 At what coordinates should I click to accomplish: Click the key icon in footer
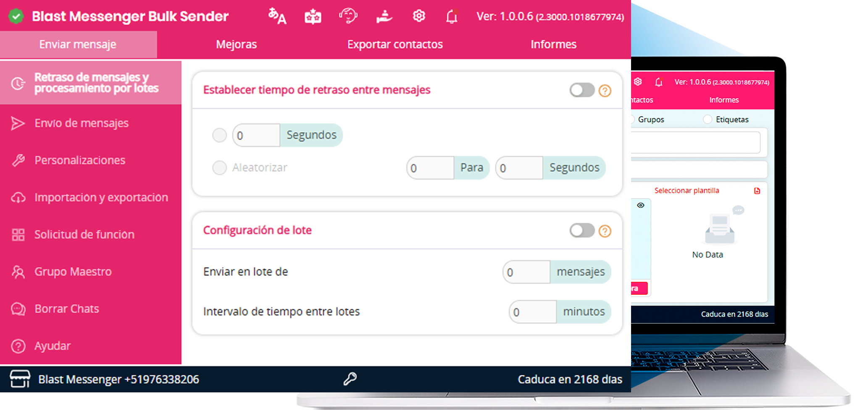click(350, 379)
